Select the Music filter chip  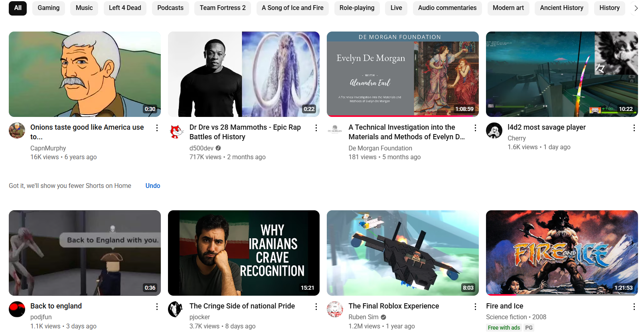[84, 8]
